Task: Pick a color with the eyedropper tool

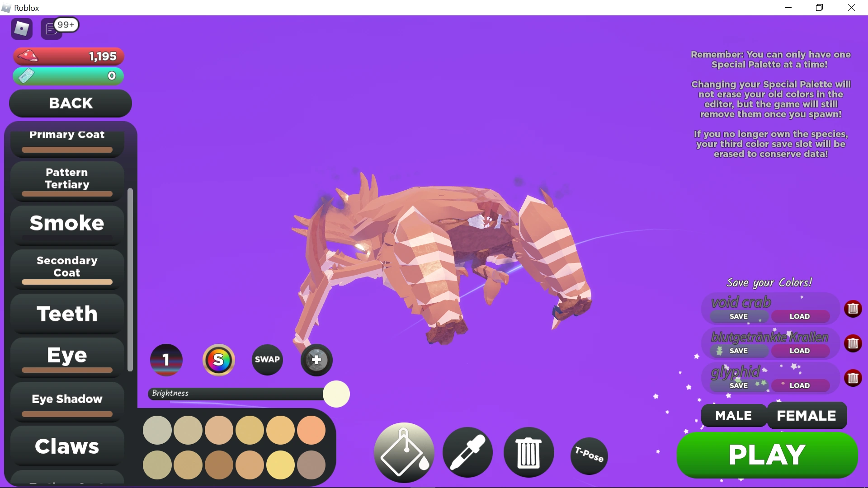Action: coord(467,452)
